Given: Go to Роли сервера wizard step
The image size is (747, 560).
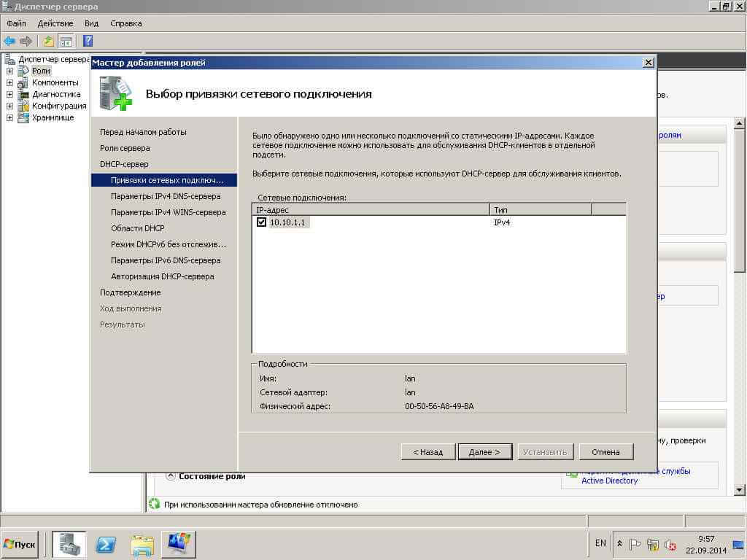Looking at the screenshot, I should tap(125, 148).
